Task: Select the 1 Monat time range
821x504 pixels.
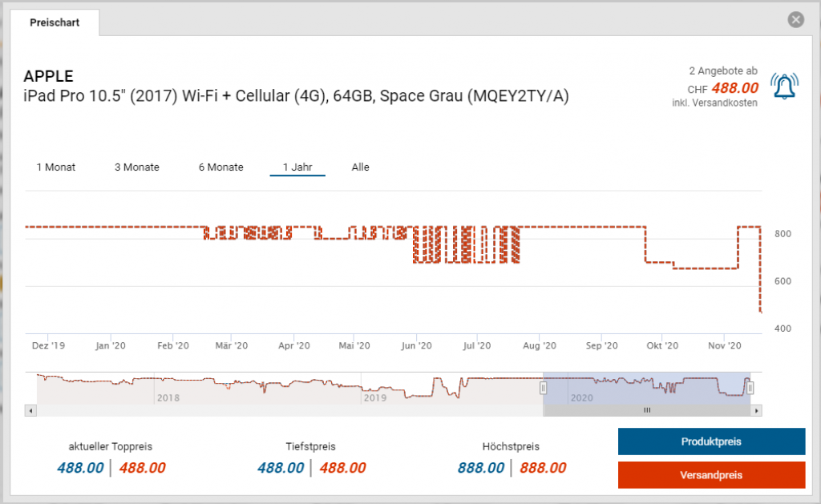Action: (x=56, y=167)
